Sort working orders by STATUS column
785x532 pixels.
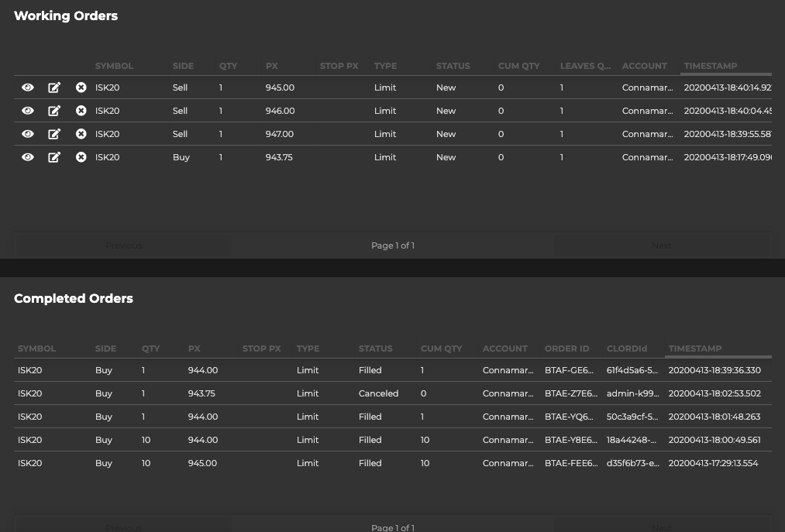pyautogui.click(x=453, y=66)
